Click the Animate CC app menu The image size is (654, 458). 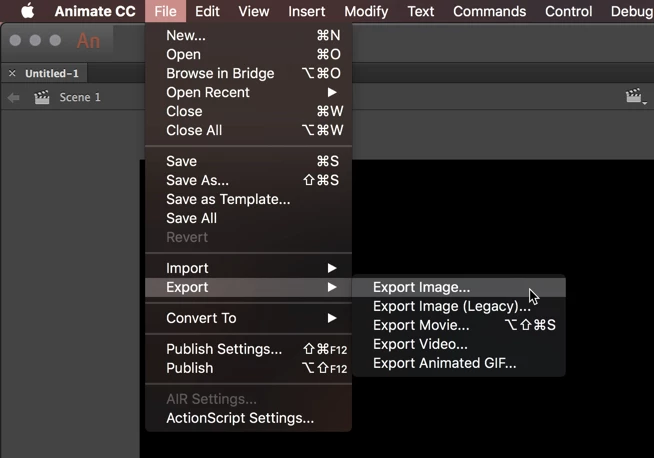pyautogui.click(x=95, y=11)
